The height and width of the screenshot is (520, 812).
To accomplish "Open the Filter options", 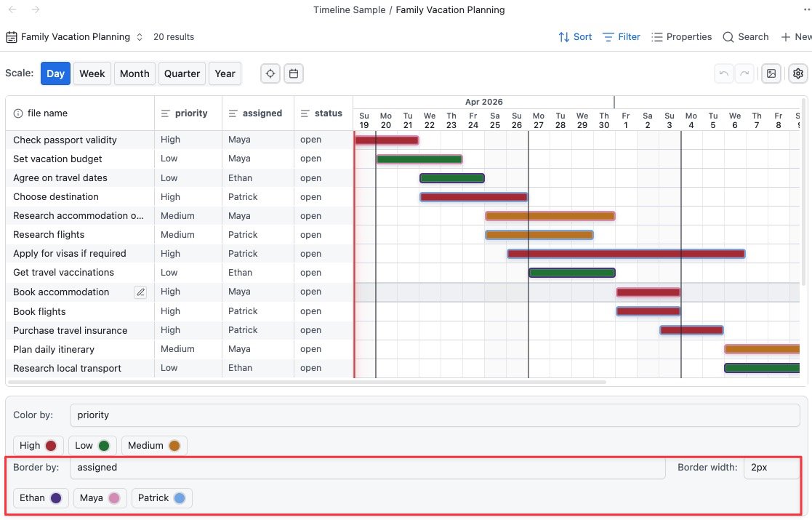I will point(622,37).
